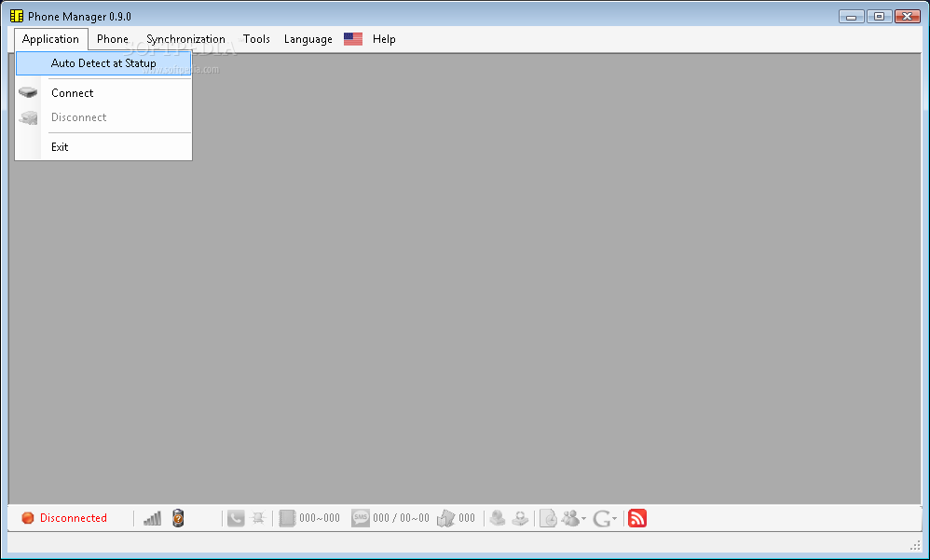Close the Phone Manager window
The height and width of the screenshot is (560, 930).
point(908,17)
